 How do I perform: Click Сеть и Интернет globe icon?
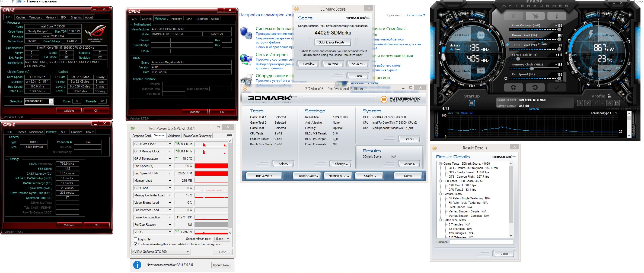tap(246, 59)
